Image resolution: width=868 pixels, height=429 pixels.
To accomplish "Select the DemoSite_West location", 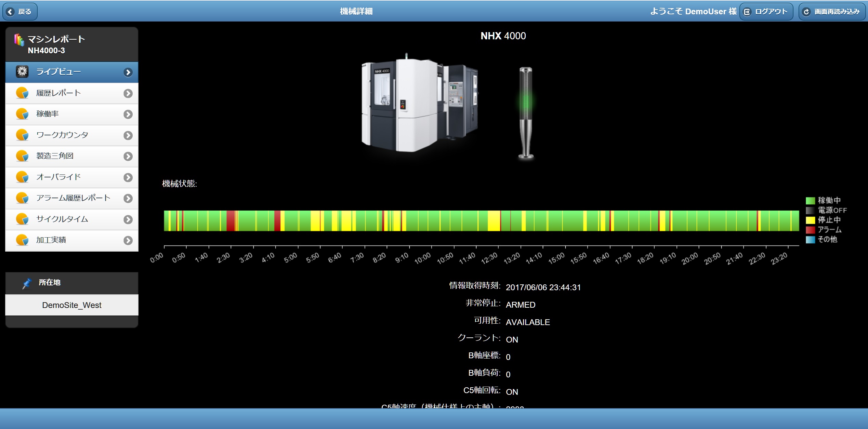I will coord(72,305).
